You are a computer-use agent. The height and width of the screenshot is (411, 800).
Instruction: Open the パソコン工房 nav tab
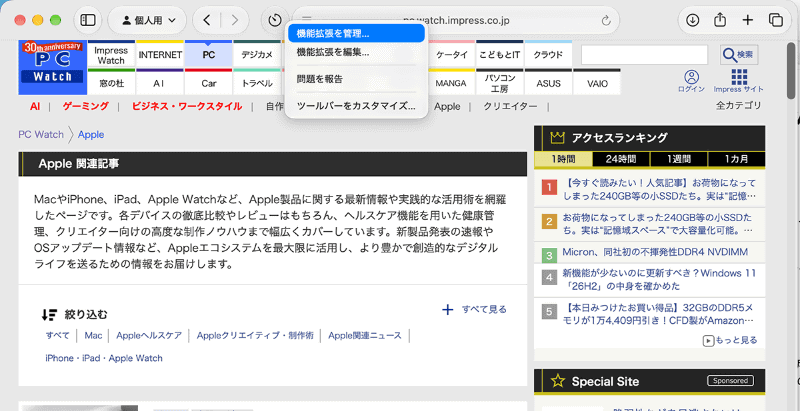[x=500, y=83]
